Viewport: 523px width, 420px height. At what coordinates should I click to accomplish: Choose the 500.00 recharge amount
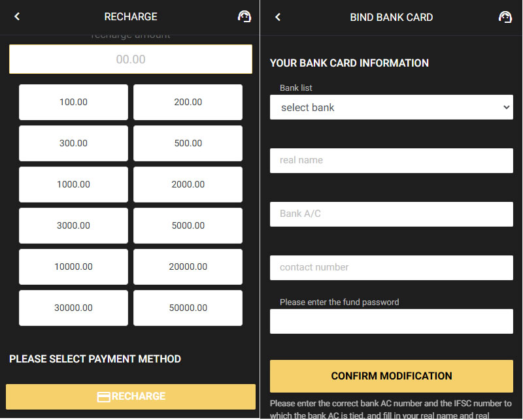click(188, 143)
